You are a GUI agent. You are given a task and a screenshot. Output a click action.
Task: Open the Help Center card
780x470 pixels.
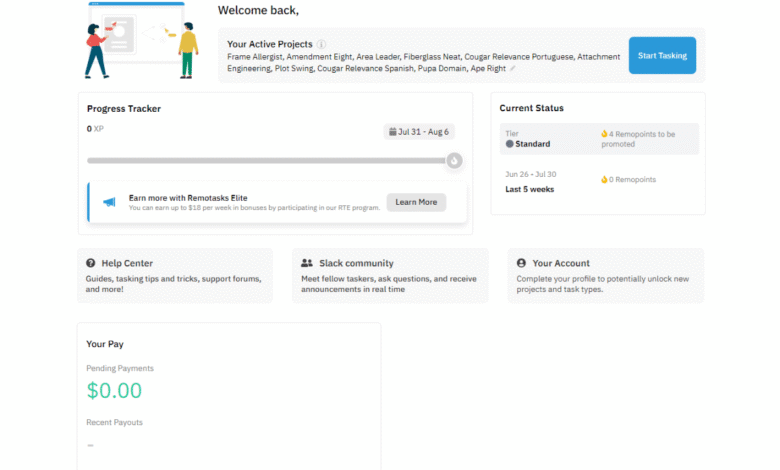click(175, 276)
